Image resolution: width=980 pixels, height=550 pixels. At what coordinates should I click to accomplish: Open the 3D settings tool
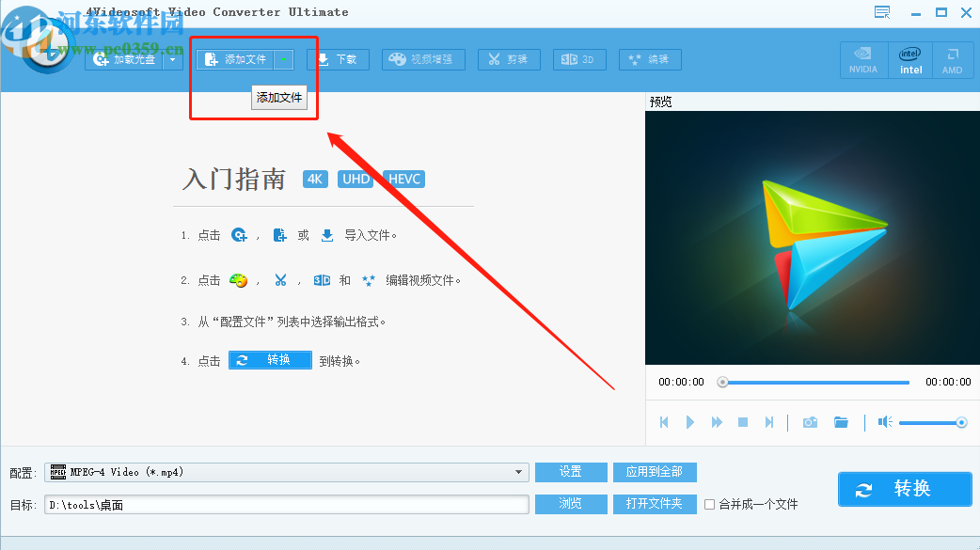click(579, 59)
